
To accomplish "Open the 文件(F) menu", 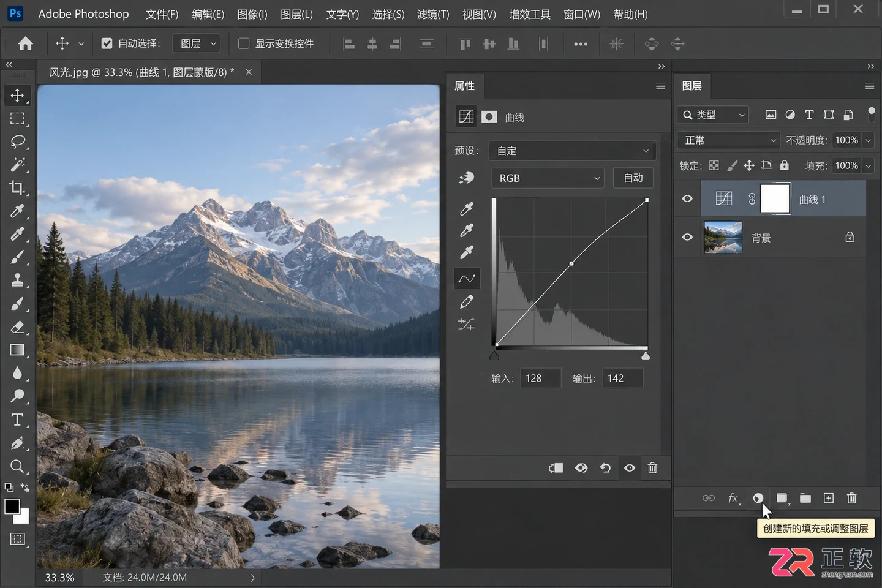I will [x=162, y=14].
